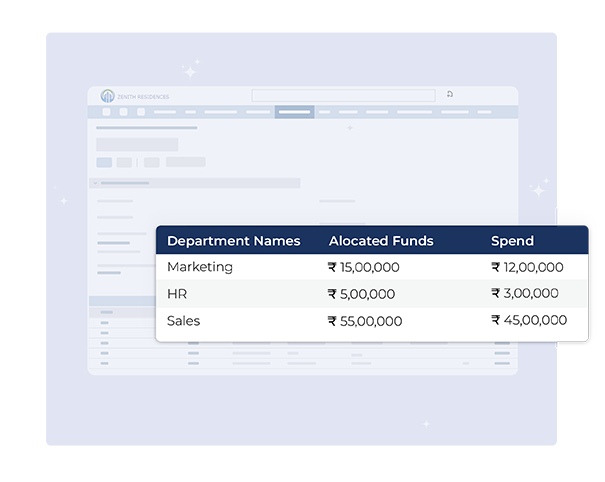Click the notification bell icon beside search

pos(450,95)
